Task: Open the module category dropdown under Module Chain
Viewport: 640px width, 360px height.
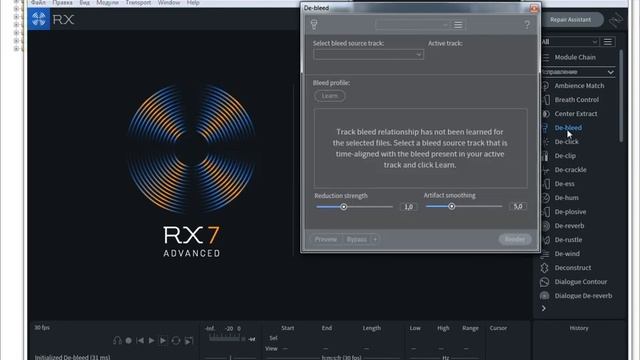Action: (x=578, y=72)
